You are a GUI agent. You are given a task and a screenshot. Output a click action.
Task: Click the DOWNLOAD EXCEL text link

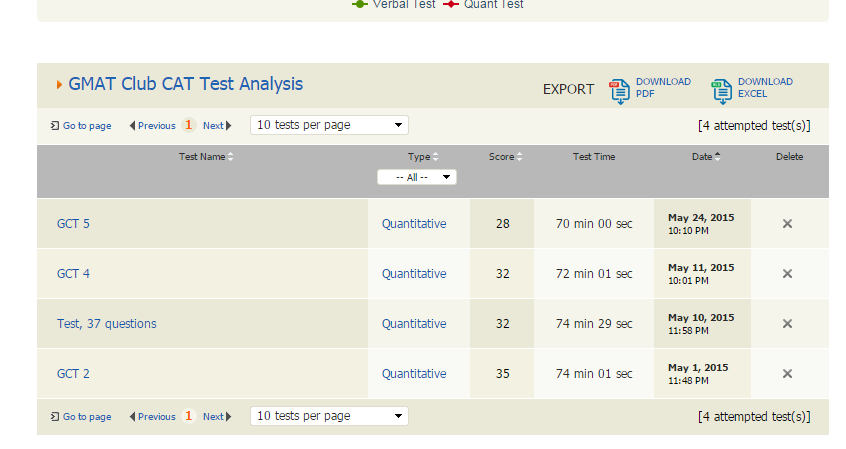pos(765,87)
